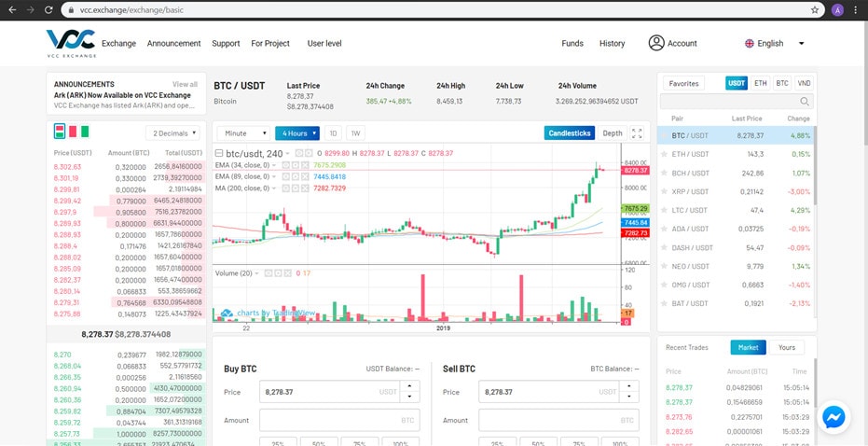This screenshot has height=446, width=868.
Task: Open the Favorites pairs list
Action: [683, 83]
